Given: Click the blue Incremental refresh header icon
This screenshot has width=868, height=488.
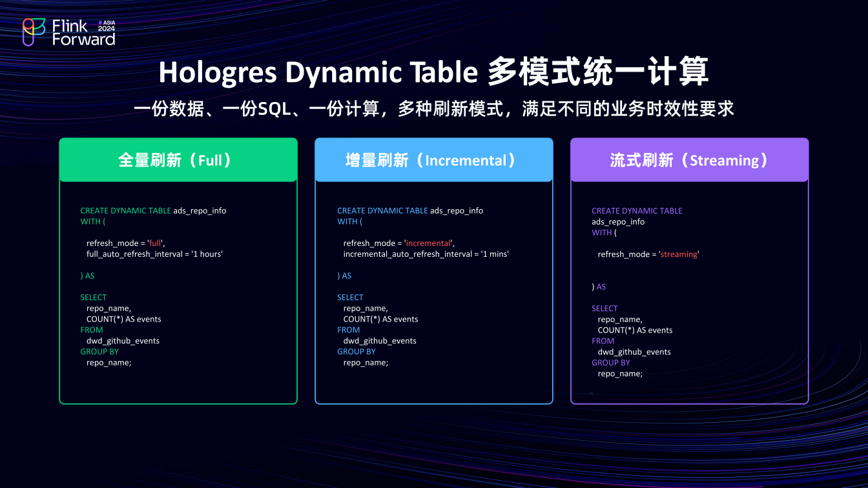Looking at the screenshot, I should [x=433, y=159].
